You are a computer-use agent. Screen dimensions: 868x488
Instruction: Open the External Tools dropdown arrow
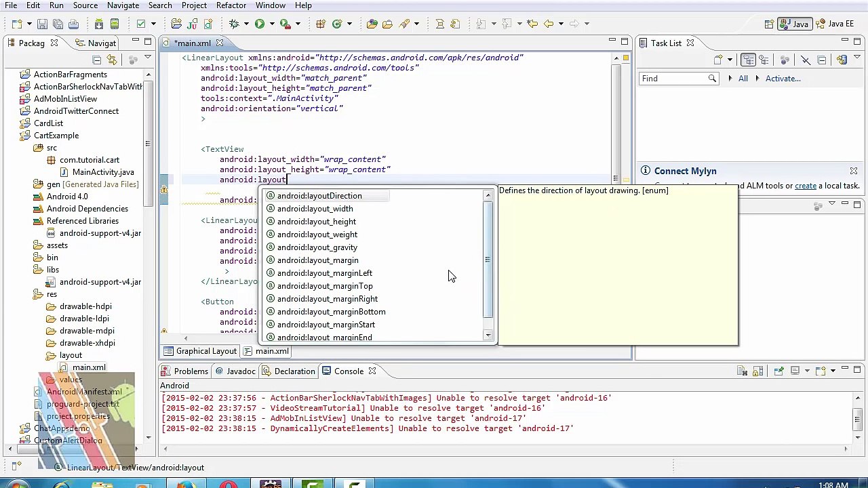pyautogui.click(x=298, y=24)
